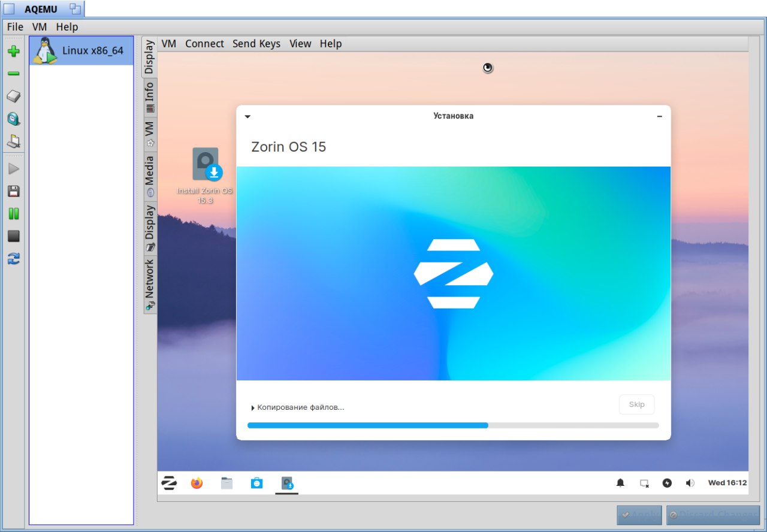
Task: Open the AQEMU main Help menu
Action: pyautogui.click(x=67, y=27)
